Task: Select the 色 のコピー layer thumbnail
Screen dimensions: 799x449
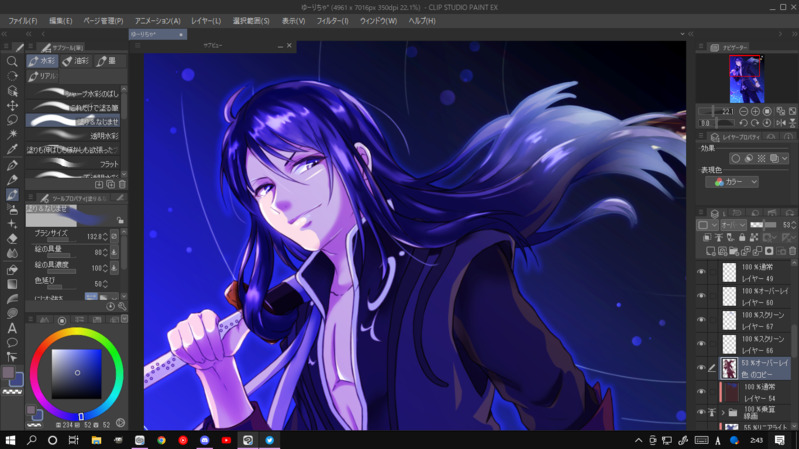Action: pyautogui.click(x=729, y=368)
